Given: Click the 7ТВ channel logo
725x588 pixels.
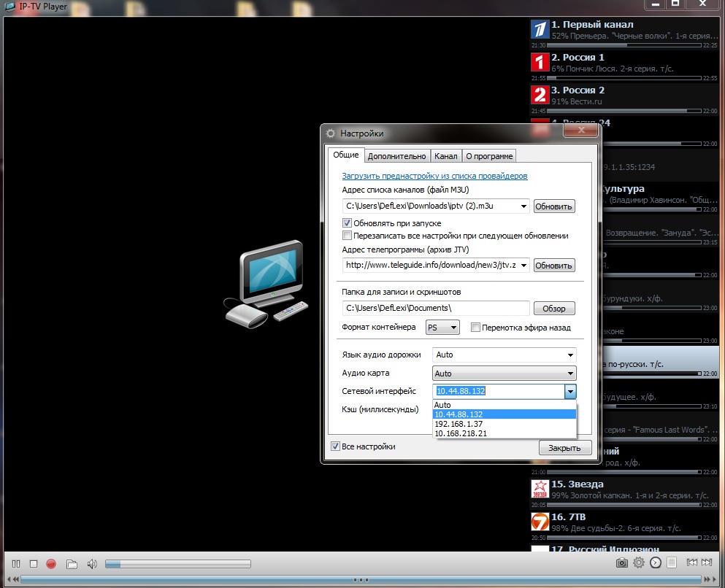Looking at the screenshot, I should [540, 522].
